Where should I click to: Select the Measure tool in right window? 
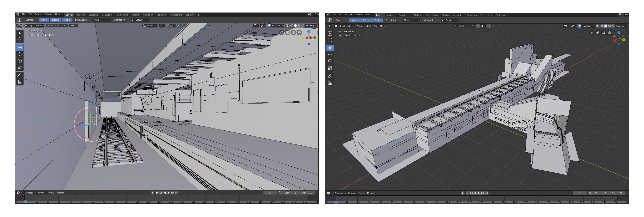click(330, 83)
